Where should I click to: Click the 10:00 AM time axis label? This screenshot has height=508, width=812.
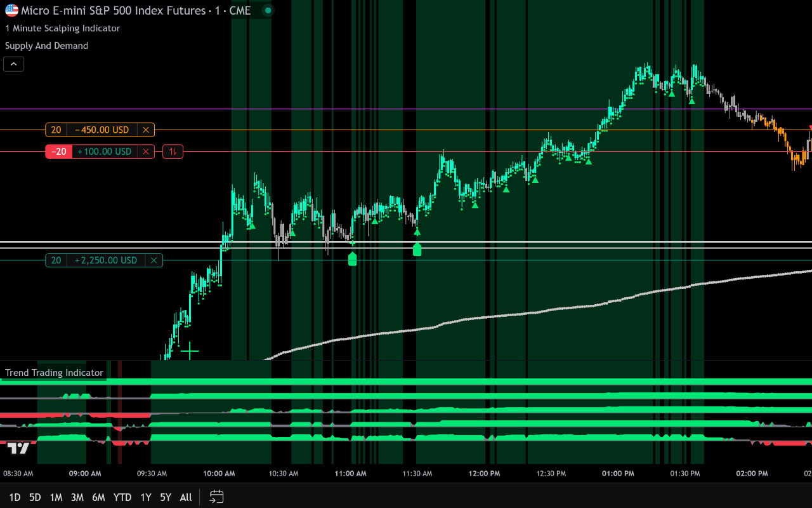[219, 474]
